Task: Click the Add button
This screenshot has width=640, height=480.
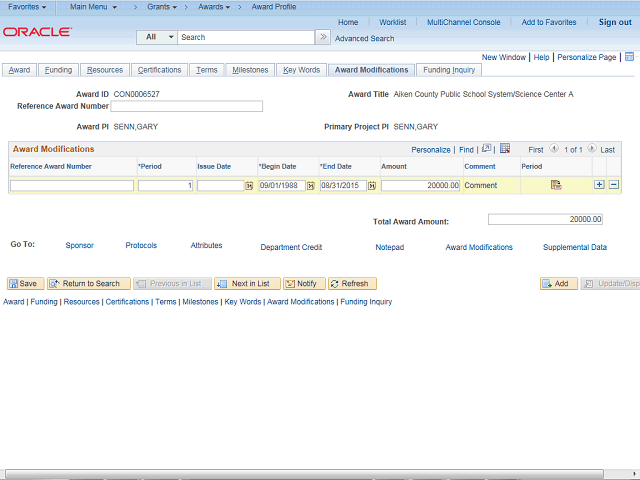Action: click(x=559, y=283)
